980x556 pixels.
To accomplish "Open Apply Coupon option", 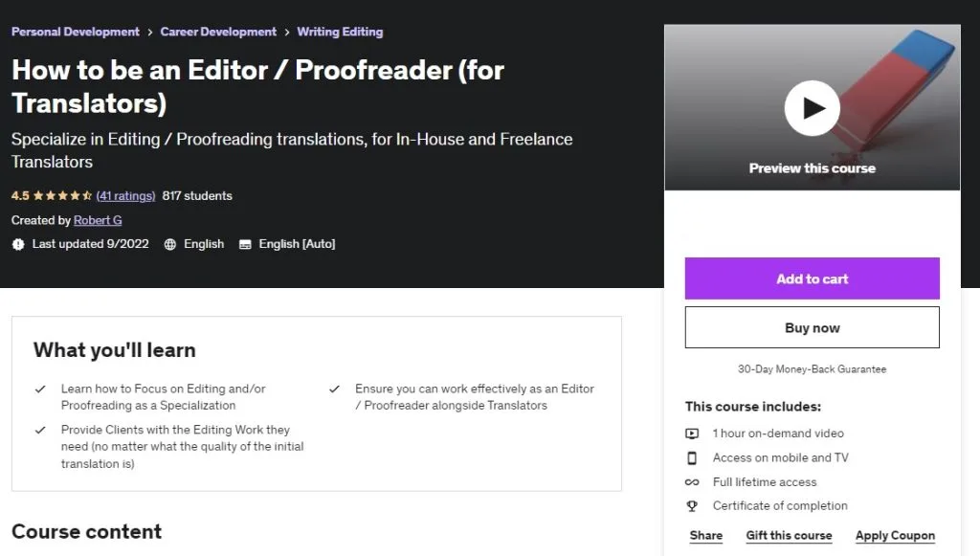I will [x=895, y=535].
